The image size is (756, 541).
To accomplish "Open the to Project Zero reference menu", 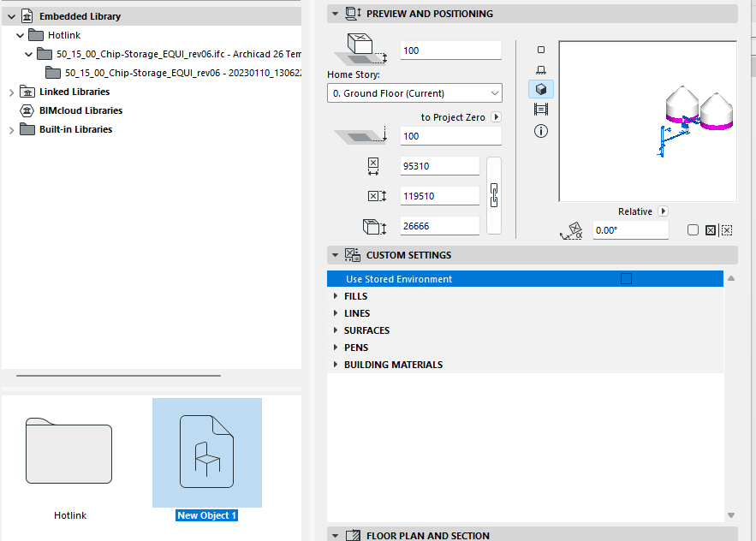I will (496, 117).
